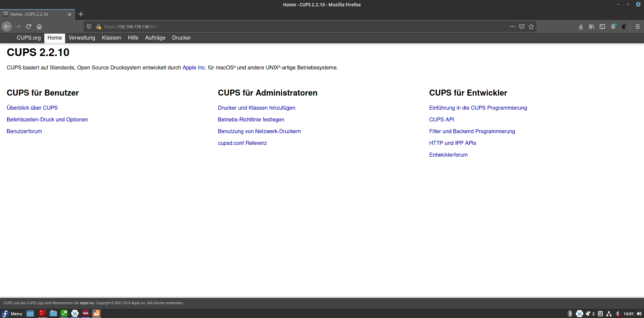Open the Firefox account avatar
Screen dimensions: 644x318
pyautogui.click(x=613, y=26)
